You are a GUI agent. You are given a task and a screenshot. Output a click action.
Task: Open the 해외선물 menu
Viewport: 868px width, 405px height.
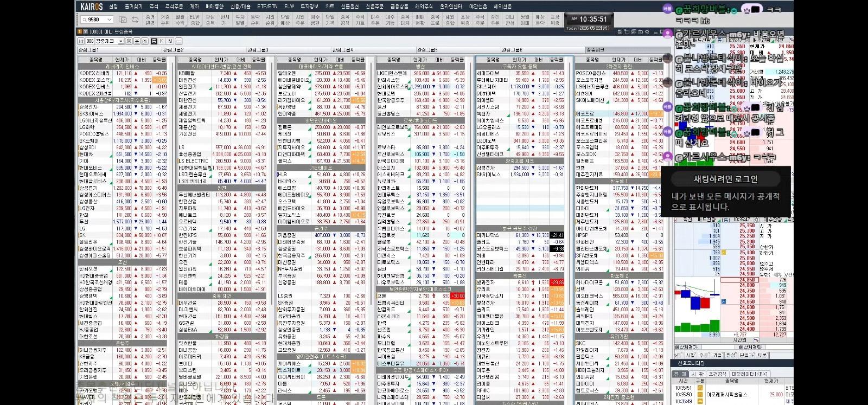502,7
